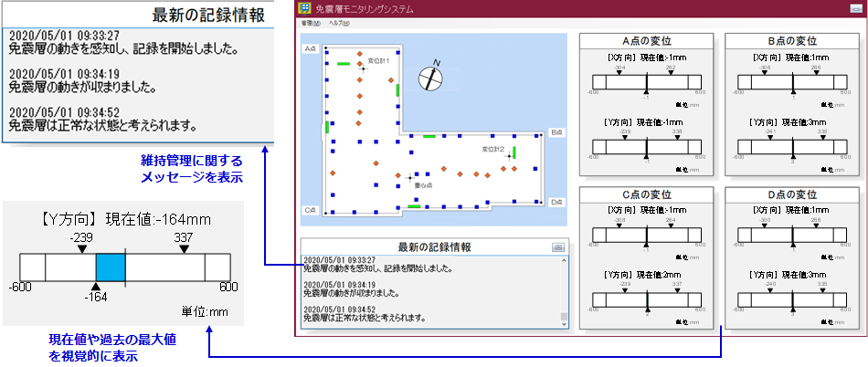Select the 変位計1 sensor marker
The height and width of the screenshot is (367, 868).
pos(363,67)
